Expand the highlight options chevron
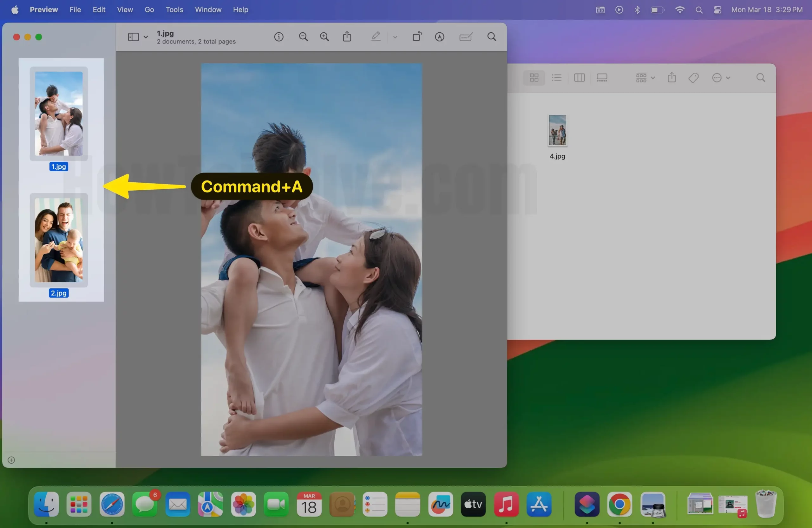Viewport: 812px width, 528px height. [395, 37]
